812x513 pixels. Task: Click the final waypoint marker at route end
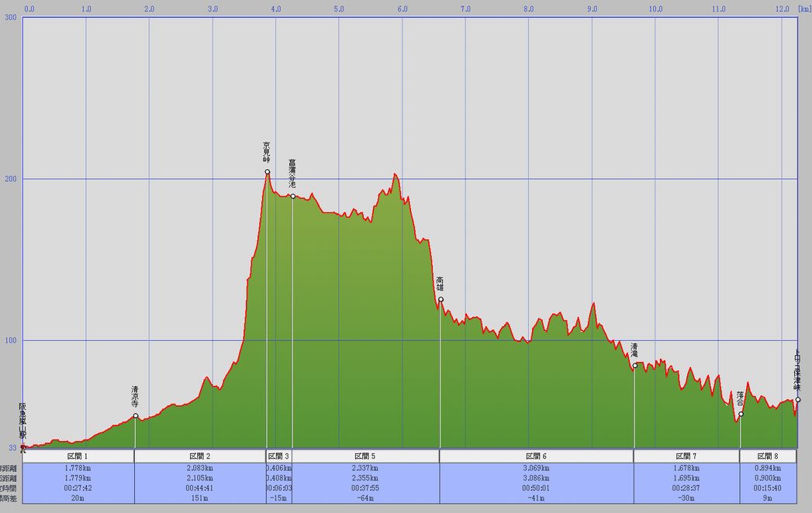pyautogui.click(x=798, y=400)
